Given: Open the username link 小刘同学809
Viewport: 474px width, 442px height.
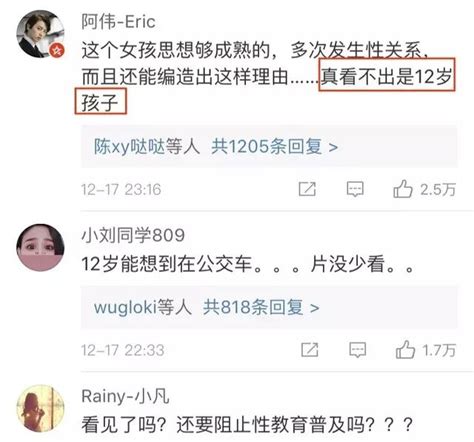Looking at the screenshot, I should point(133,235).
